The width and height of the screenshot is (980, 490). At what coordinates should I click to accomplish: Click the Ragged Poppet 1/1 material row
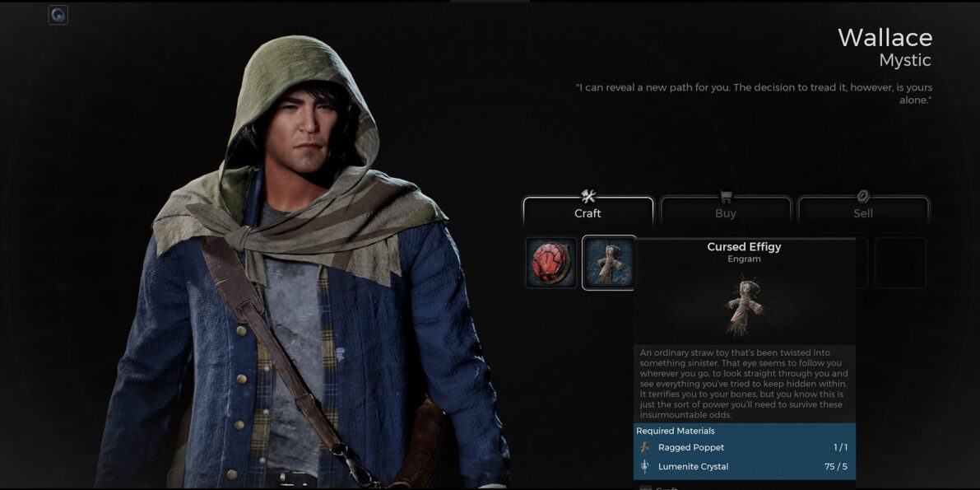point(745,447)
